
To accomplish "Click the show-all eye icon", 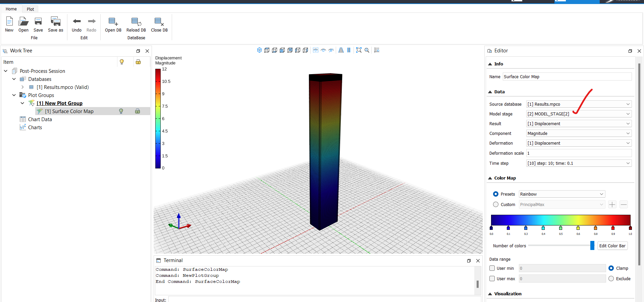I will (x=323, y=50).
